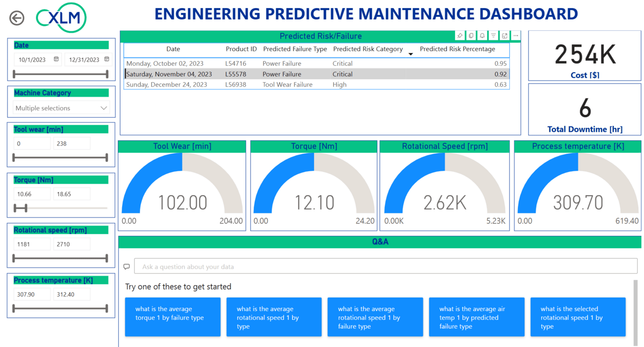The height and width of the screenshot is (347, 644).
Task: Set alert with bell icon
Action: coord(482,36)
